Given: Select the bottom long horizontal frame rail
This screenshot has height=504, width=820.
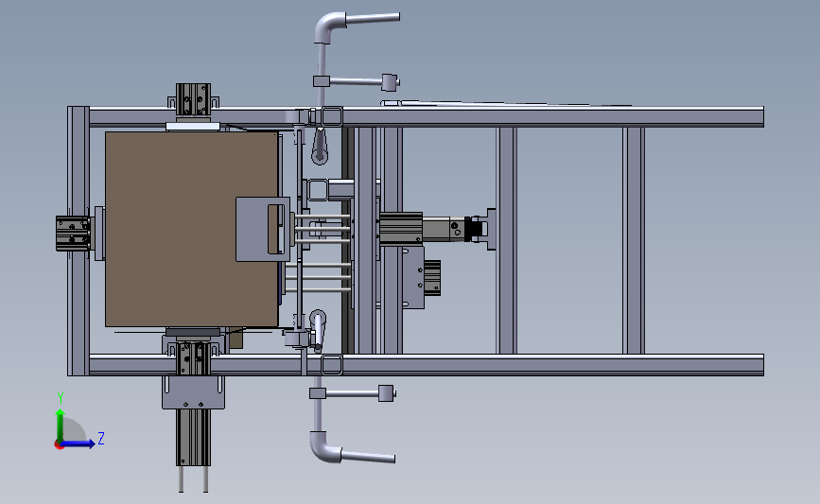Looking at the screenshot, I should click(427, 364).
